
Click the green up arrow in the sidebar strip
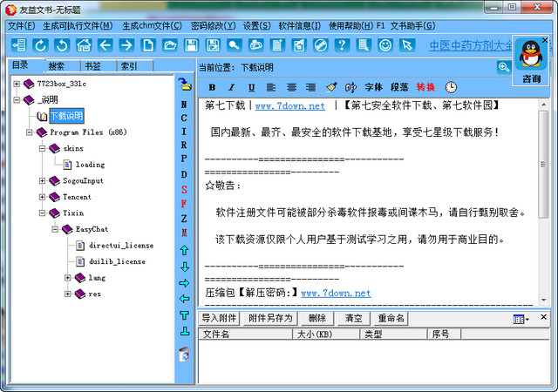184,250
